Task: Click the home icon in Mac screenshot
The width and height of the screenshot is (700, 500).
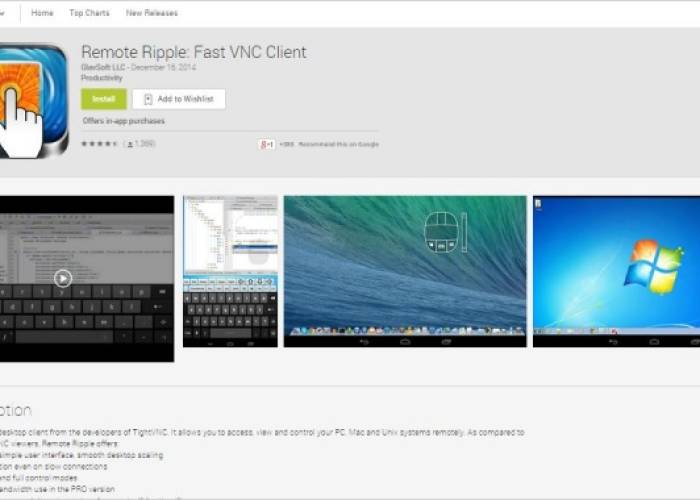Action: [405, 342]
